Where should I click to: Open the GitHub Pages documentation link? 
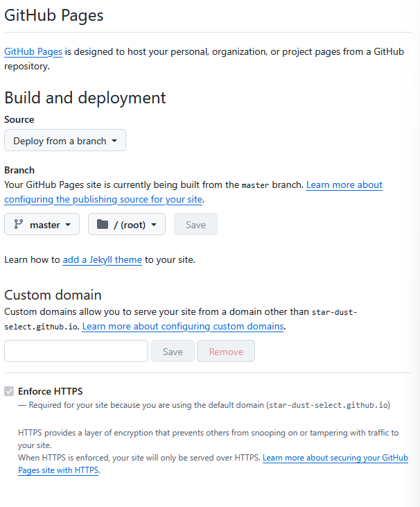tap(33, 52)
